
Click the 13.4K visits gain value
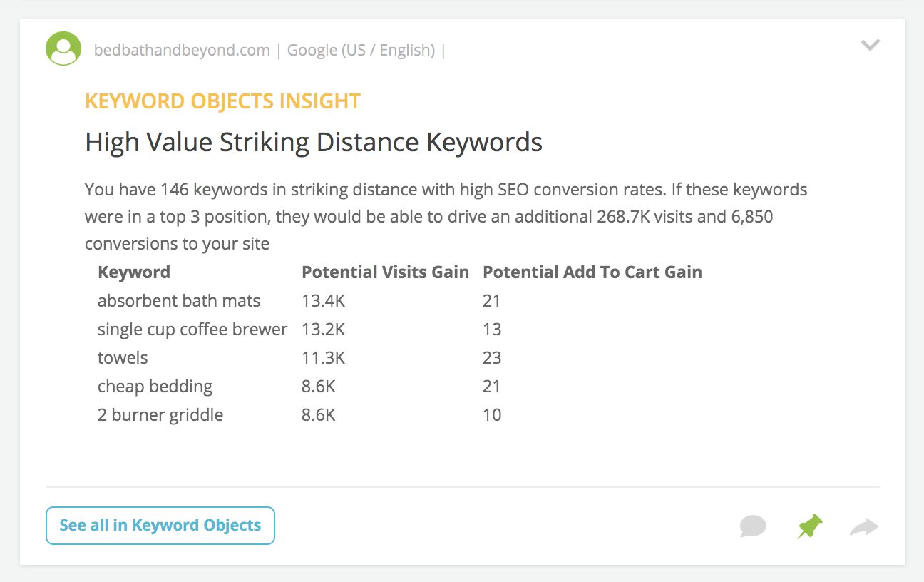click(323, 301)
